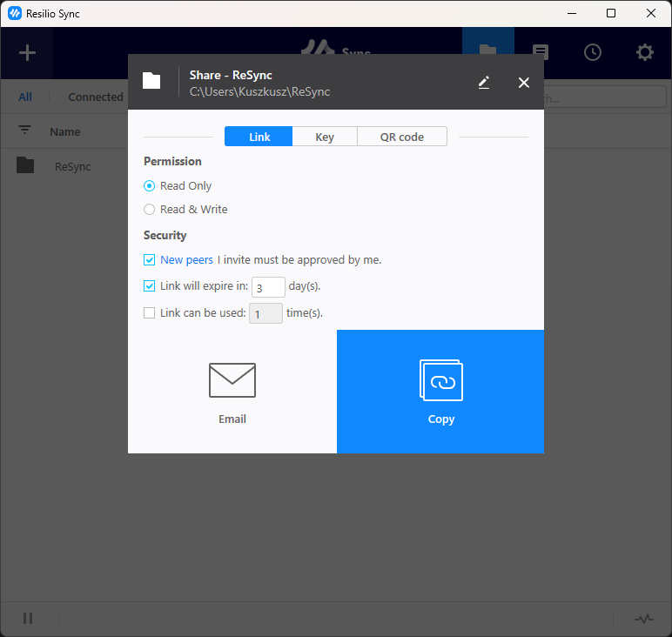Select the ReSync folder name row
Viewport: 672px width, 637px height.
[x=73, y=166]
